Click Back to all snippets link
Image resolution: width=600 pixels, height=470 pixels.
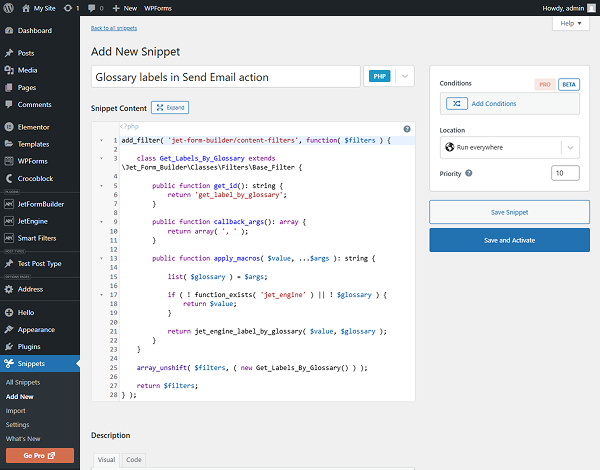tap(114, 28)
